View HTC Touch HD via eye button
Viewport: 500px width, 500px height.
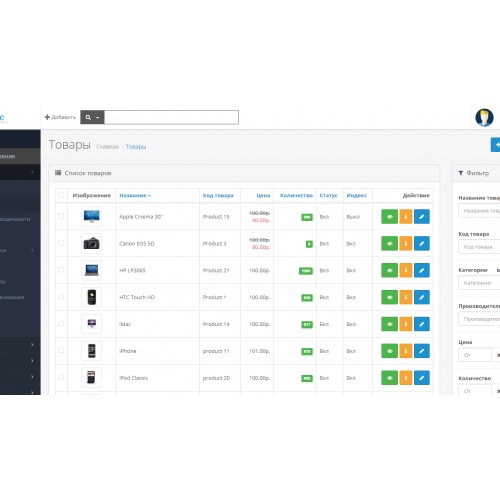[389, 297]
